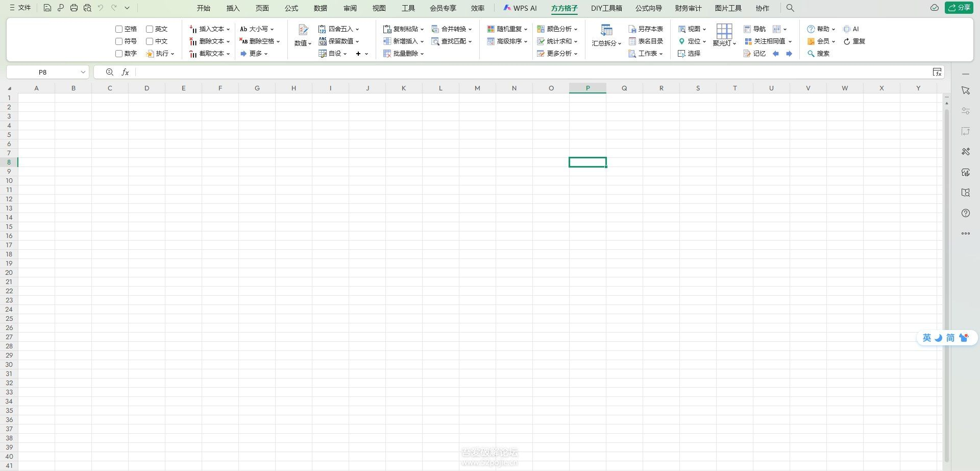Select column header G
The image size is (980, 471).
click(x=257, y=88)
